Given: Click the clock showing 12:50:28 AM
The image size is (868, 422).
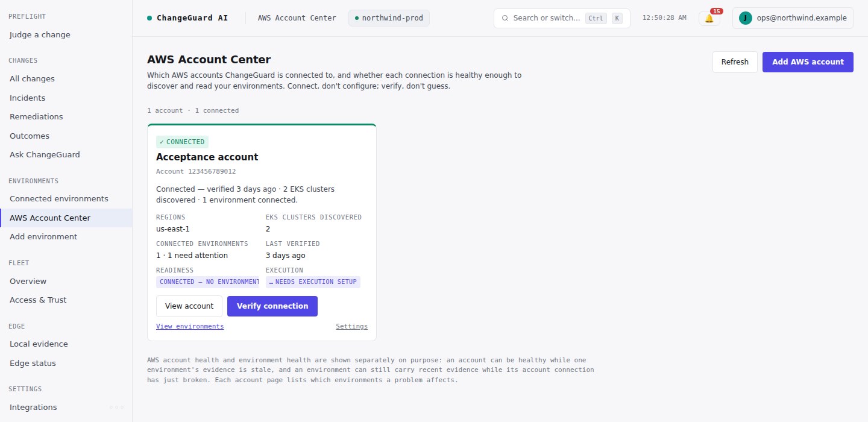Looking at the screenshot, I should (x=664, y=18).
